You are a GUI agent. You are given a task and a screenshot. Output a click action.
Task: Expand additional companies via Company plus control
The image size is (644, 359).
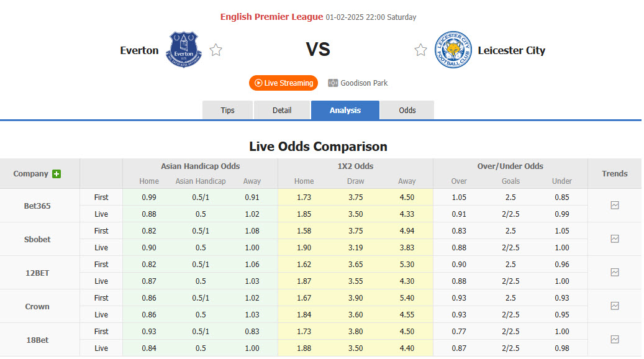[x=56, y=173]
